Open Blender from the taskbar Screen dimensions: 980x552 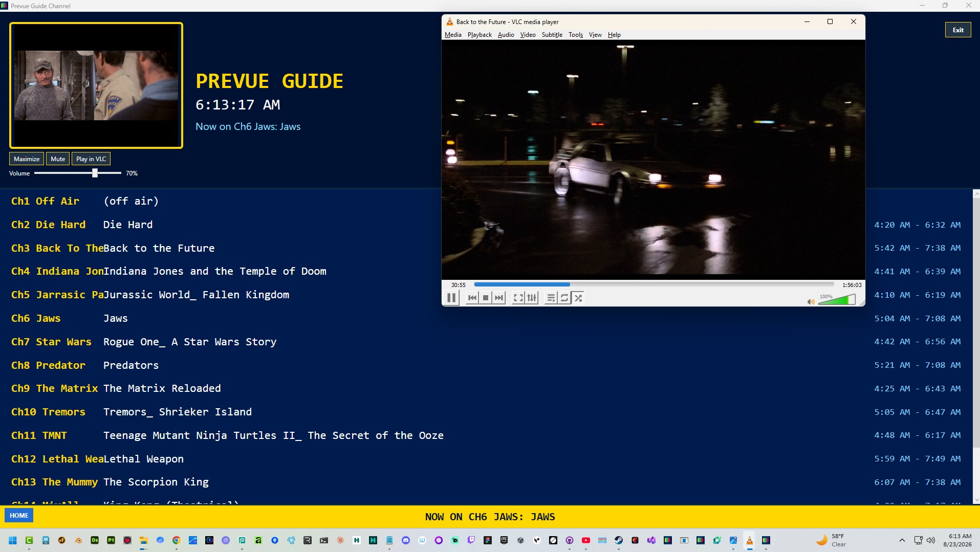(x=78, y=540)
